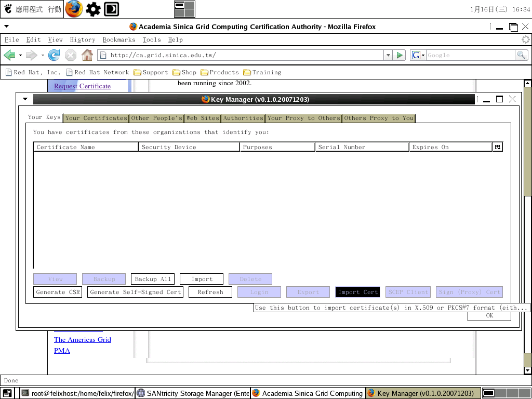Switch to the Web Sites tab
Screen dimensions: 532x399
[203, 118]
